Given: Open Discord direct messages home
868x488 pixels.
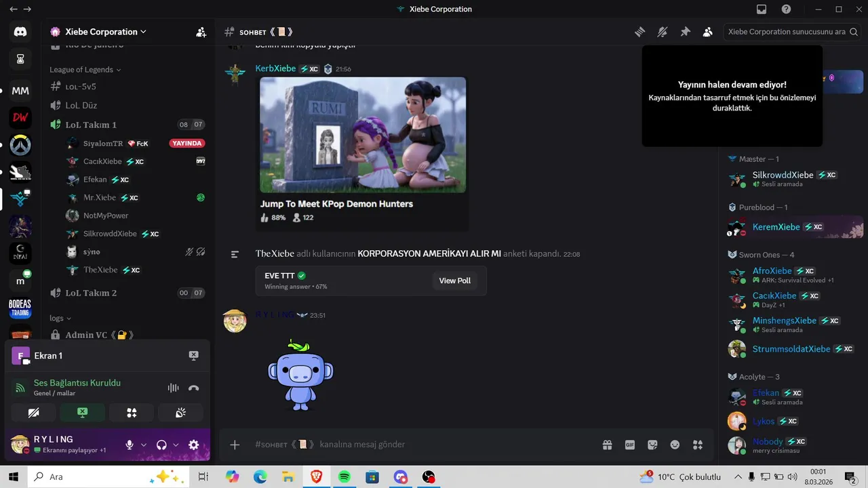Looking at the screenshot, I should tap(20, 32).
